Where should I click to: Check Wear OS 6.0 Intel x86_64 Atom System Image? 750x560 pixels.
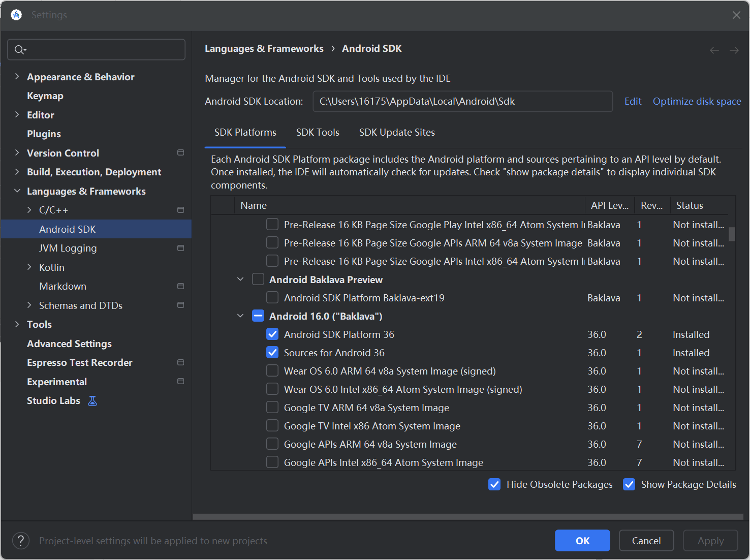pos(272,389)
